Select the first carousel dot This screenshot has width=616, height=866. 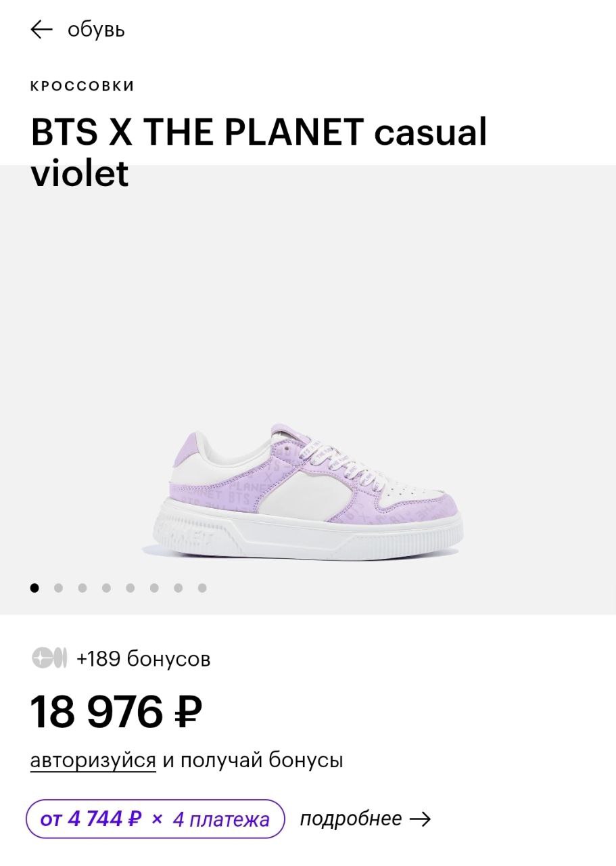(34, 588)
